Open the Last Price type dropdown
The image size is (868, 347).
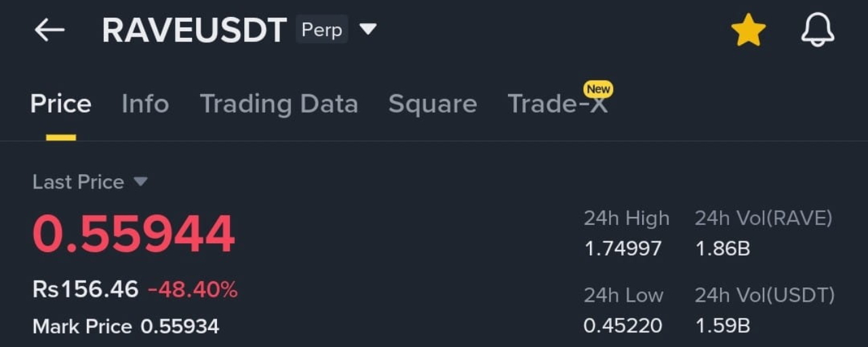click(140, 182)
